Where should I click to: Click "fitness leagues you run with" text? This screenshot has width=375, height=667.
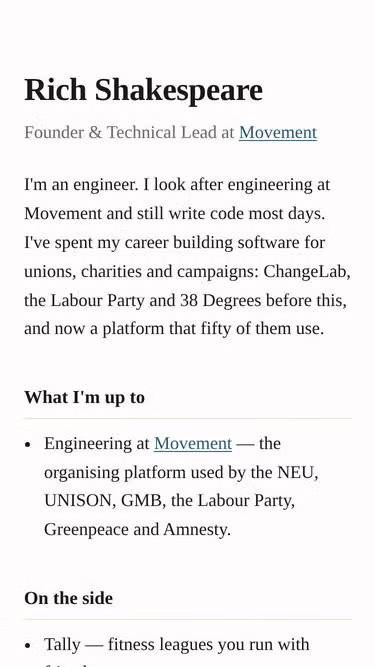pyautogui.click(x=208, y=644)
